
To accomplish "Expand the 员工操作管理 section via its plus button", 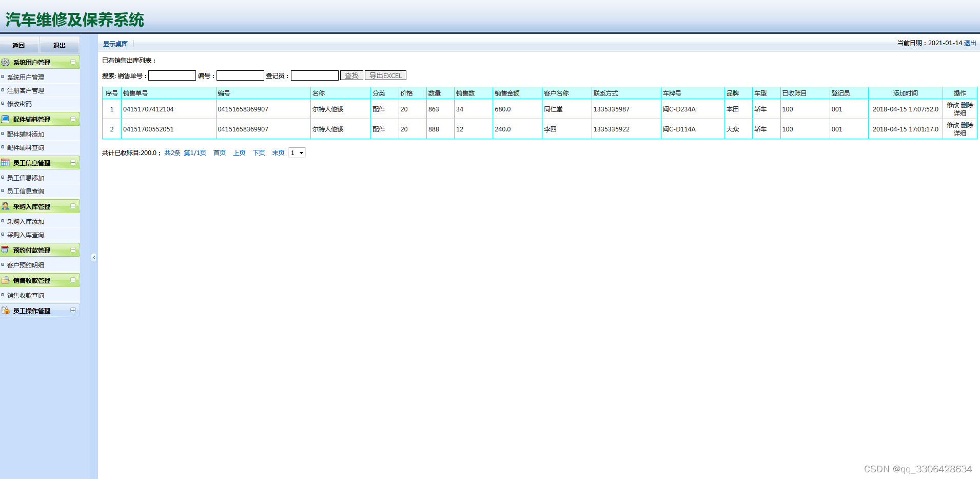I will pos(73,311).
